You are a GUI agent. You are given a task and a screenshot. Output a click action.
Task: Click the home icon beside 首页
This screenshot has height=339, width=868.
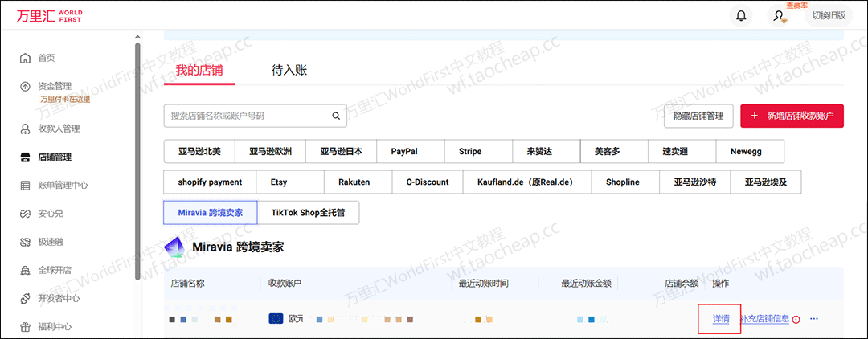25,58
